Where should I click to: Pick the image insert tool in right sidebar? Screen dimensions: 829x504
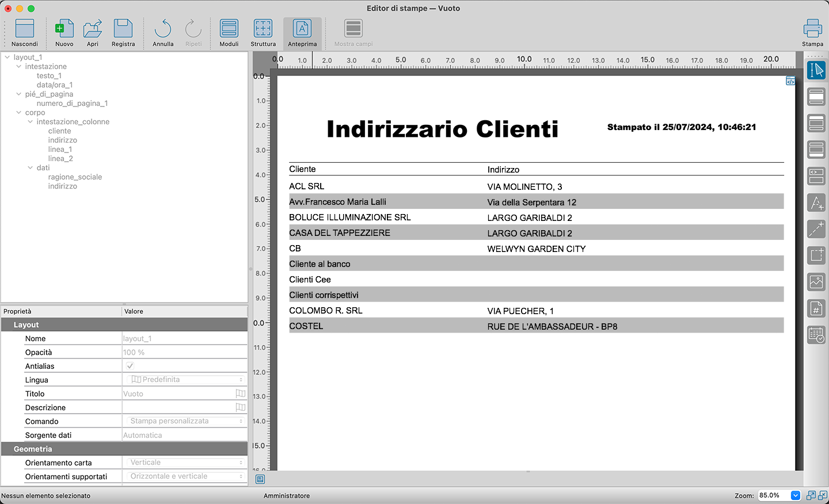(816, 282)
